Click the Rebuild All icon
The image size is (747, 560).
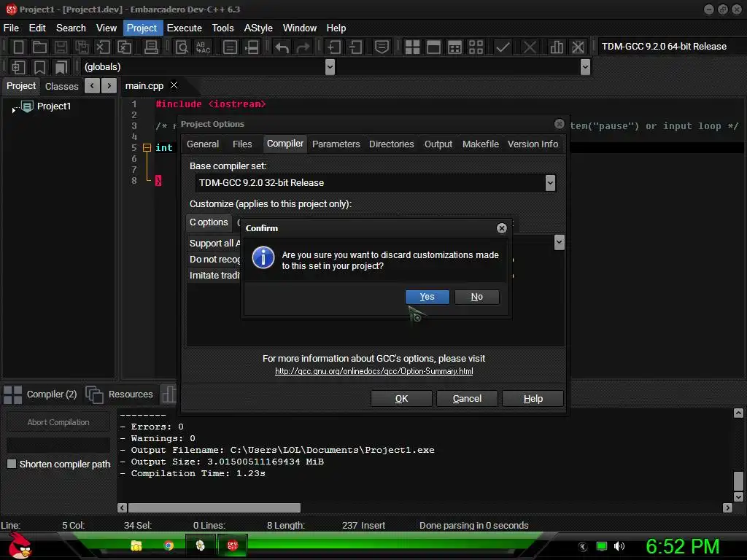[476, 47]
